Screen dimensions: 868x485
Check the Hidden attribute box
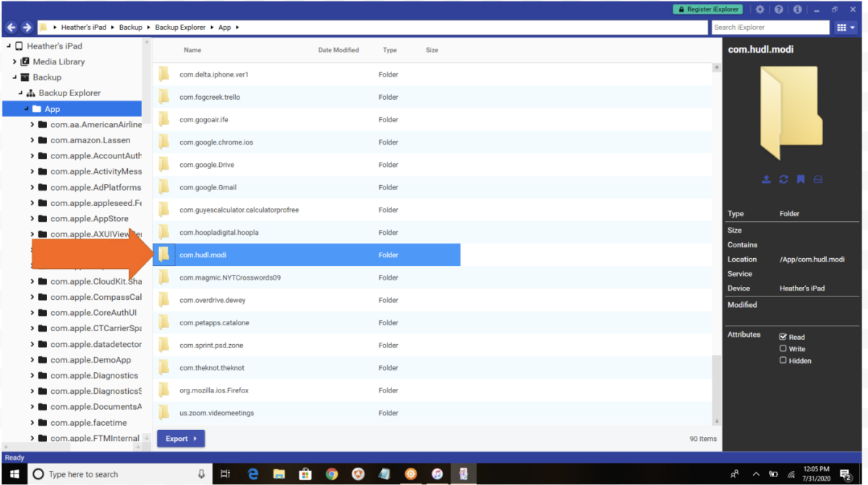click(782, 361)
